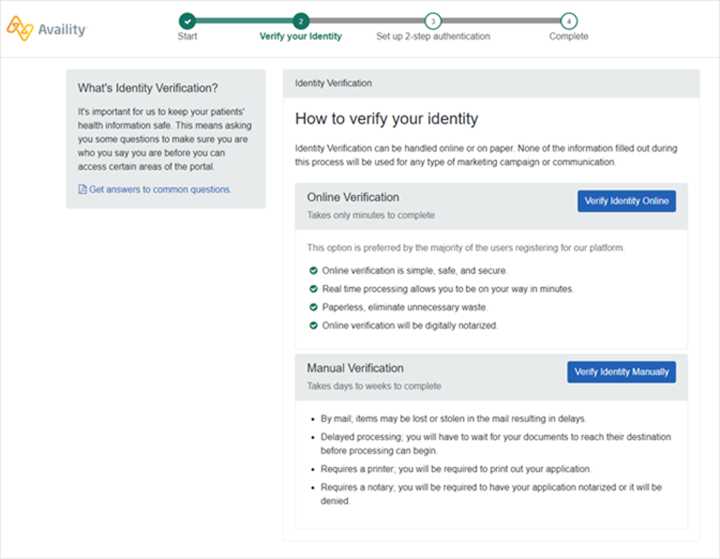720x559 pixels.
Task: Click checkmark icon beside 'Paperless, eliminate unnecessary waste'
Action: pyautogui.click(x=313, y=307)
